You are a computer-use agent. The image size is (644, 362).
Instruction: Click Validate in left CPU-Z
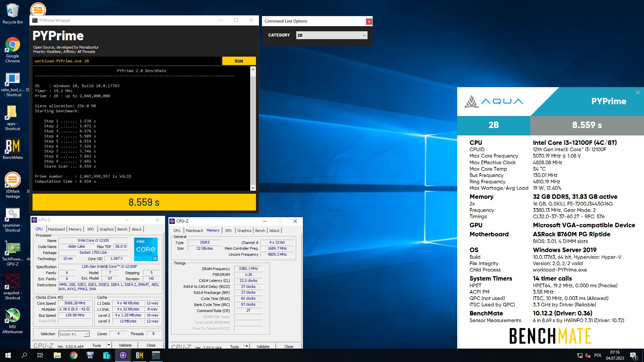(x=125, y=345)
